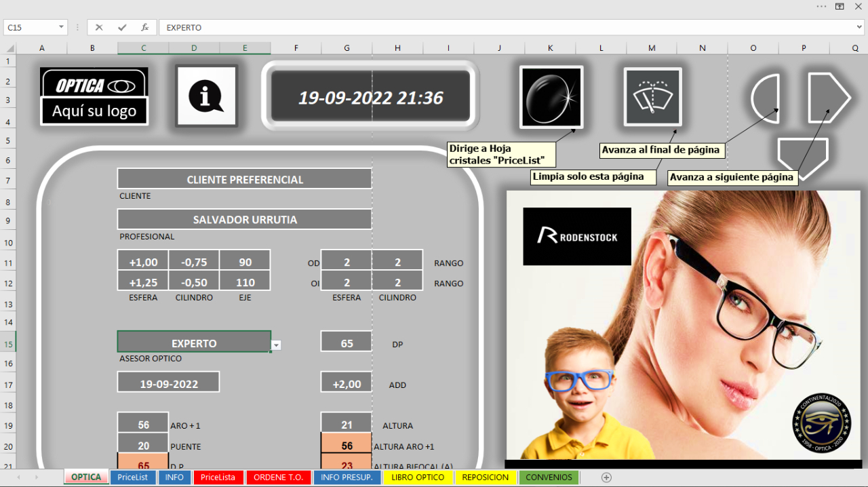Confirm the formula bar entry checkmark
Viewport: 868px width, 487px height.
pos(122,28)
